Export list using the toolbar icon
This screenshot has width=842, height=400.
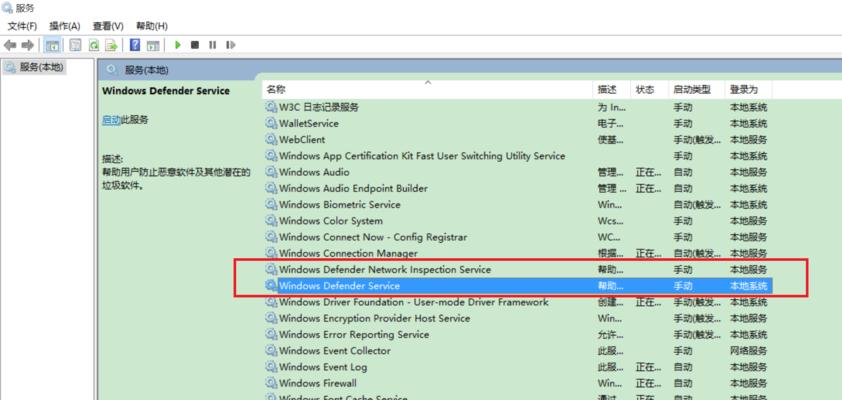coord(111,45)
